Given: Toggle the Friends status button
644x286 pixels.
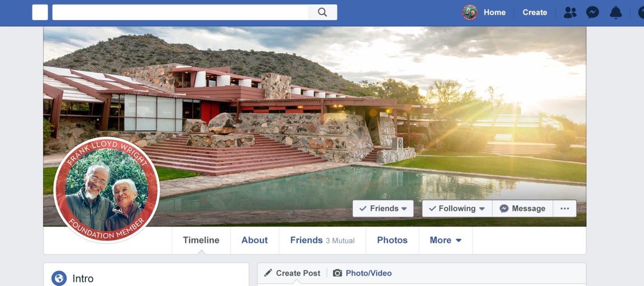Looking at the screenshot, I should (x=383, y=209).
